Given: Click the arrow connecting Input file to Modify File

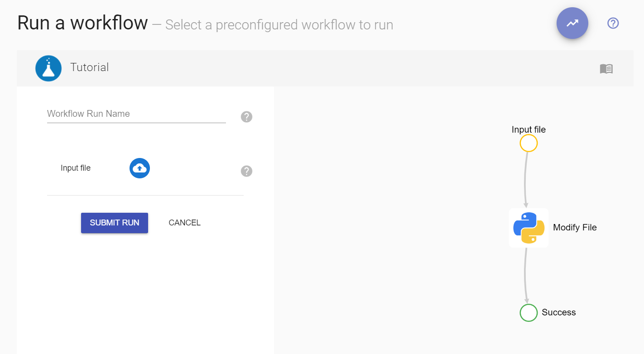Looking at the screenshot, I should (x=525, y=179).
